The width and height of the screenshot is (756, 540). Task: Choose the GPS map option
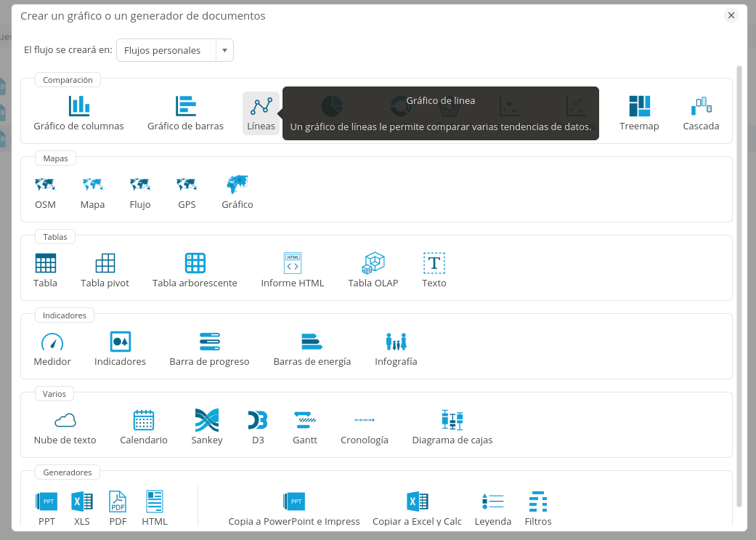point(187,185)
